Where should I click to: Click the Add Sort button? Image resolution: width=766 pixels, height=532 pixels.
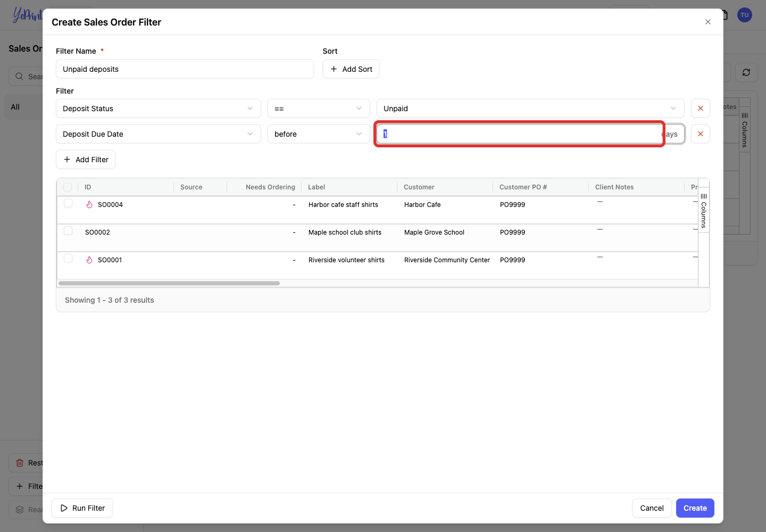click(x=351, y=69)
